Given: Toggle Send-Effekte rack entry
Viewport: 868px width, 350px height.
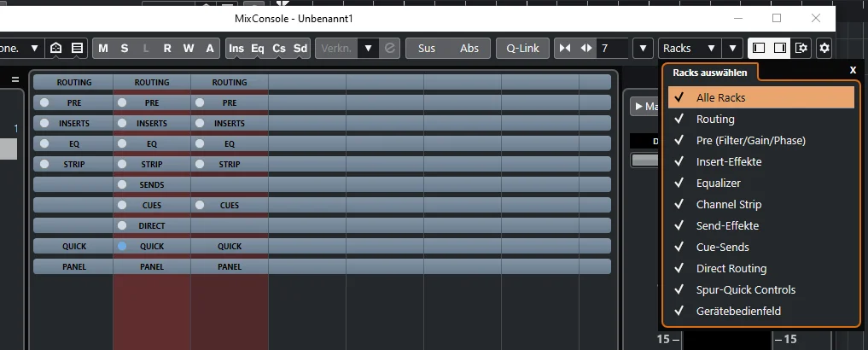Looking at the screenshot, I should 761,225.
